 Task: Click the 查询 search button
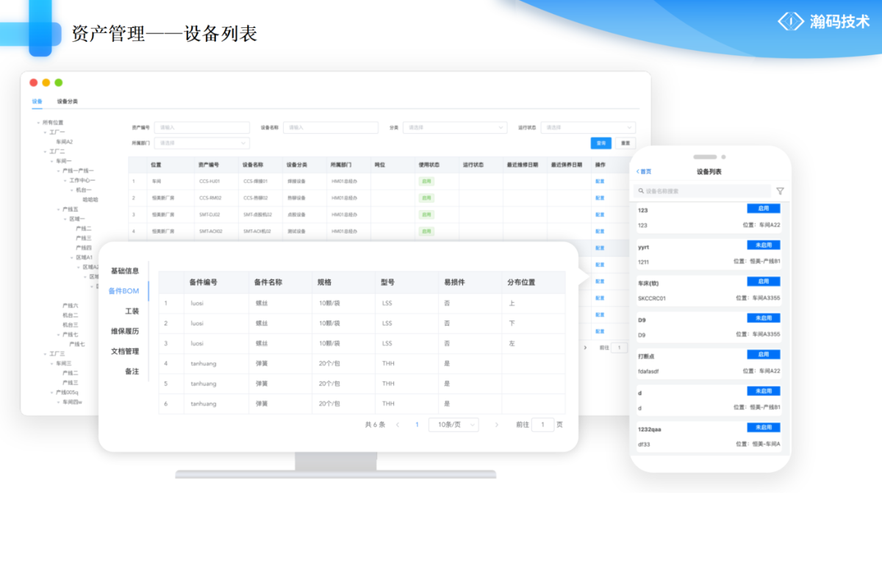[x=600, y=143]
